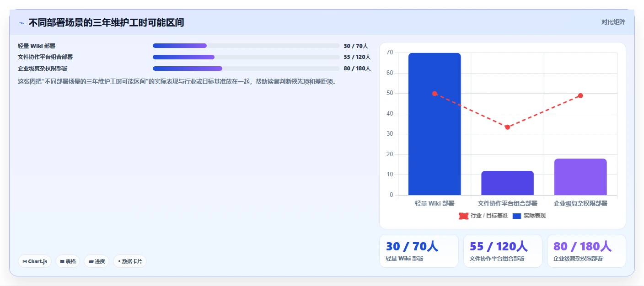The image size is (644, 286).
Task: Select the 数据卡片 tag chip
Action: [130, 261]
